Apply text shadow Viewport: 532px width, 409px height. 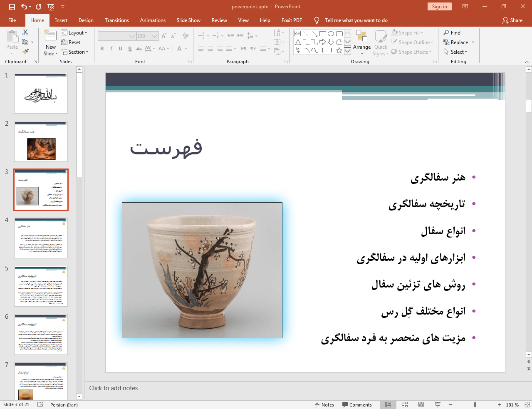point(130,49)
